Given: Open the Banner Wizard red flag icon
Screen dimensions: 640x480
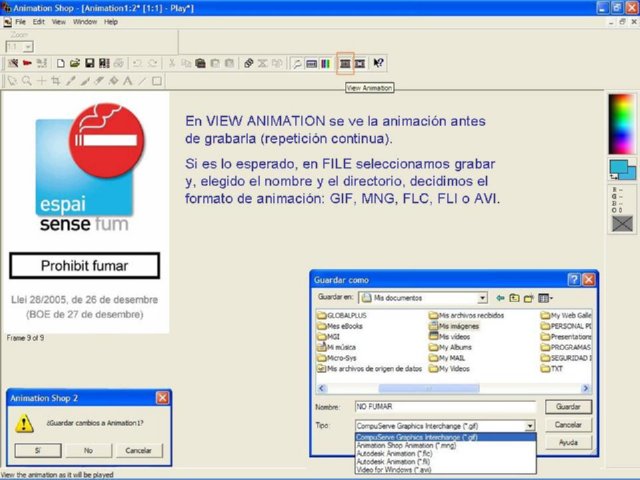Looking at the screenshot, I should tap(27, 63).
